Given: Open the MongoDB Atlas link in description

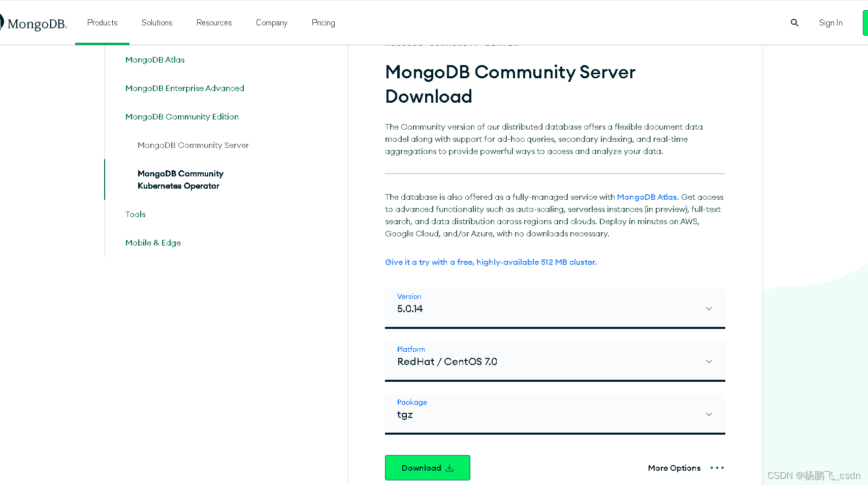Looking at the screenshot, I should (x=647, y=197).
